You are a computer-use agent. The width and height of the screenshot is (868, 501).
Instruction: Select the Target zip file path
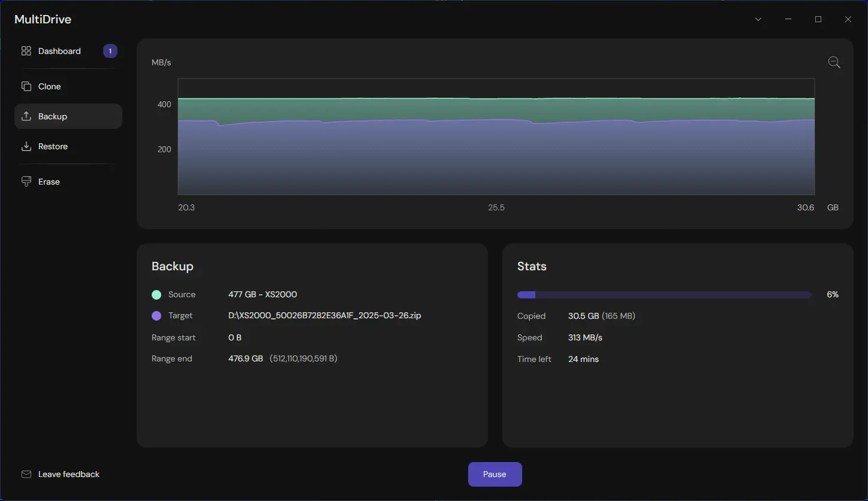coord(324,316)
